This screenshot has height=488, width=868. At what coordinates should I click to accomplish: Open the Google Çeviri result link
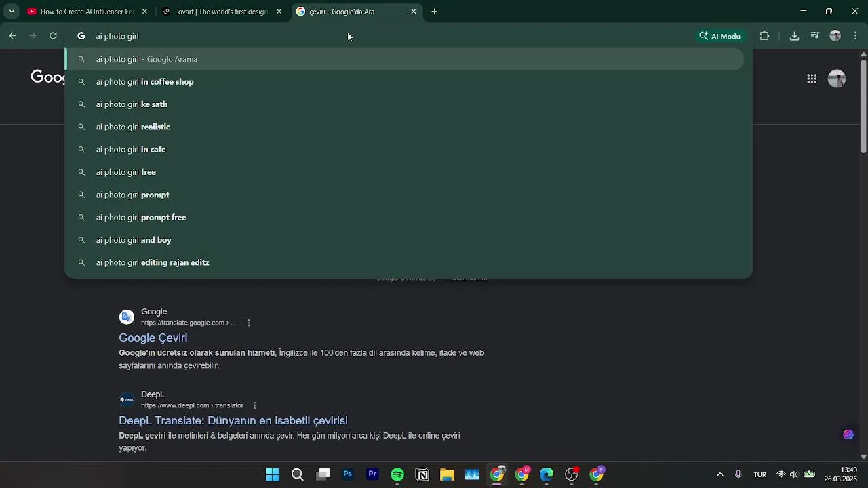click(153, 338)
